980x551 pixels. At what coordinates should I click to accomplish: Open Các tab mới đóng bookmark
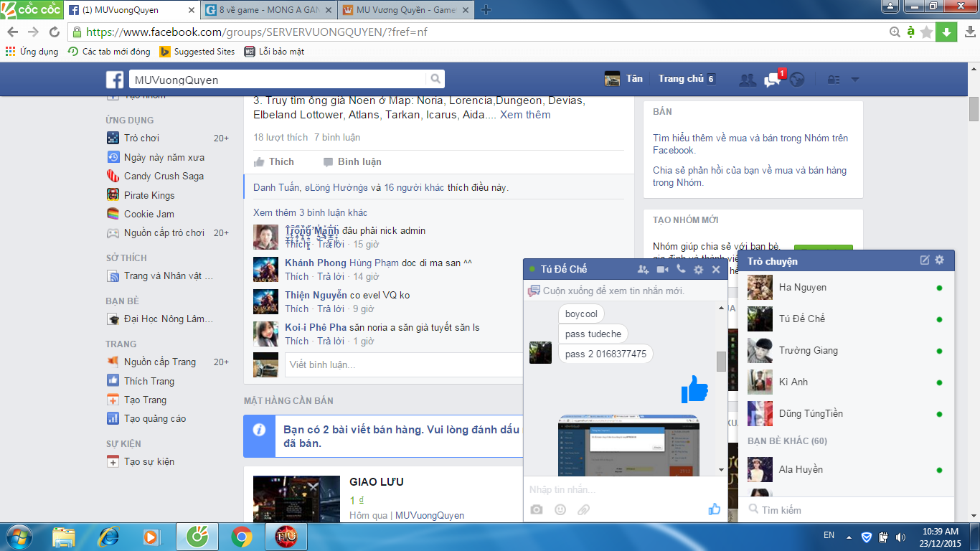click(109, 52)
